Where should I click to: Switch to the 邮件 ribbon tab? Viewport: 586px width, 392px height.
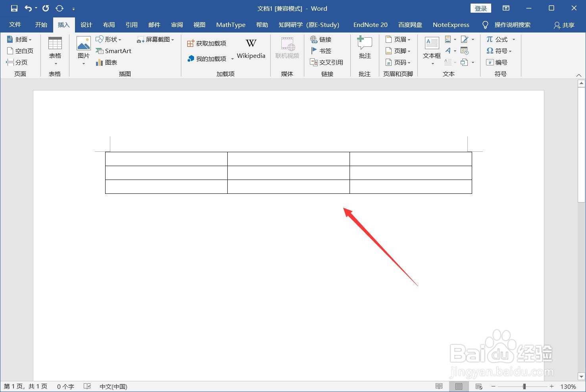pos(154,25)
